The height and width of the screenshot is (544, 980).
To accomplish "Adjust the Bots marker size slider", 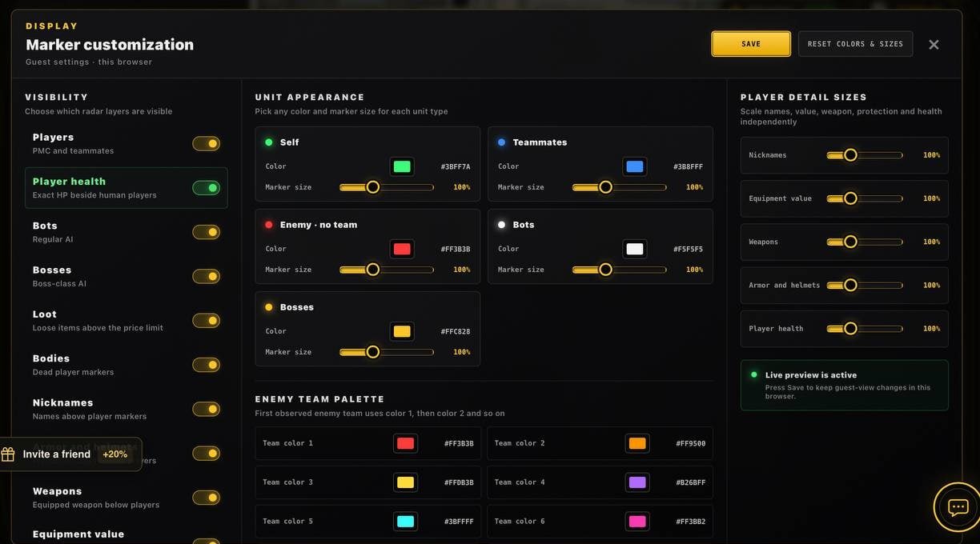I will click(620, 270).
